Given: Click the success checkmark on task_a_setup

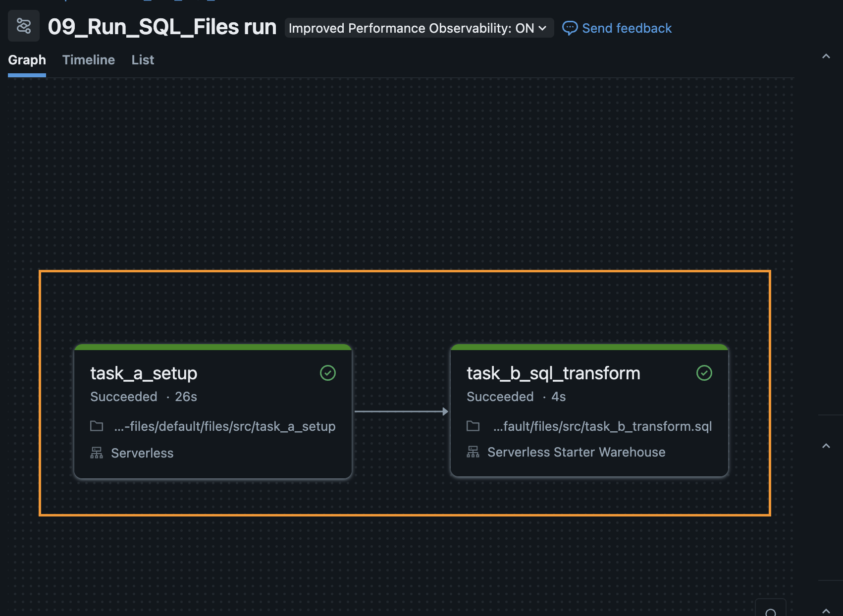Looking at the screenshot, I should tap(328, 373).
